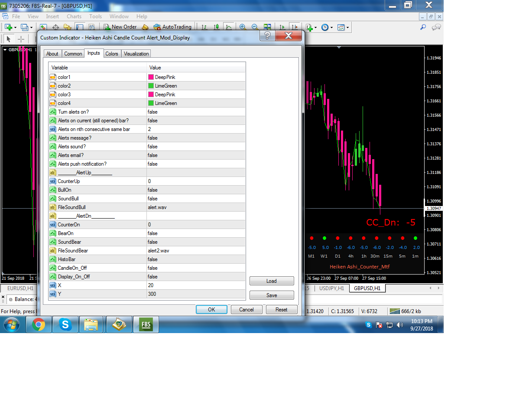Click the zoom in magnifier icon
Image resolution: width=532 pixels, height=399 pixels.
pos(243,27)
